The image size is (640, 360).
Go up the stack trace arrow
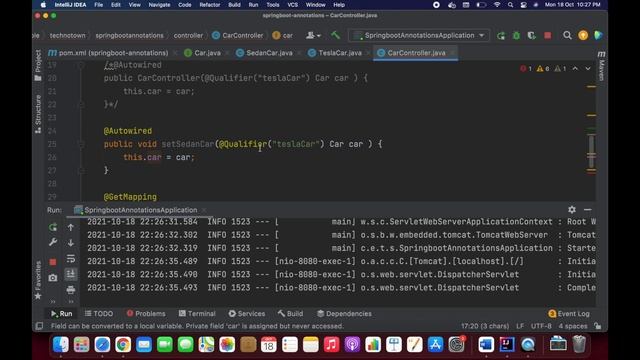[71, 227]
